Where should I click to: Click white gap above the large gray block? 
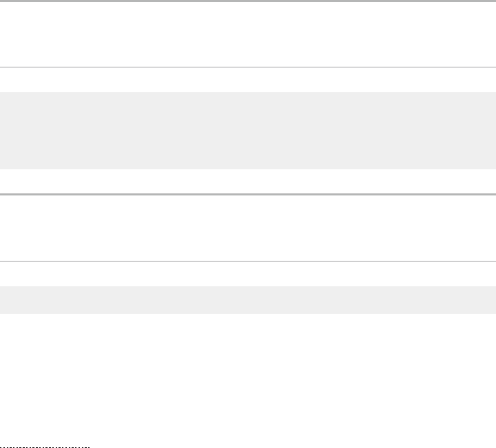pyautogui.click(x=248, y=80)
